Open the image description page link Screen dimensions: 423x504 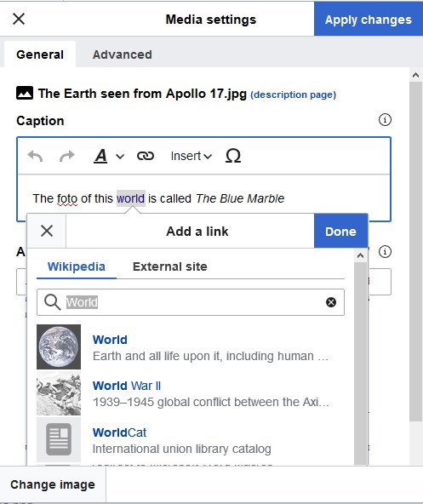(293, 94)
